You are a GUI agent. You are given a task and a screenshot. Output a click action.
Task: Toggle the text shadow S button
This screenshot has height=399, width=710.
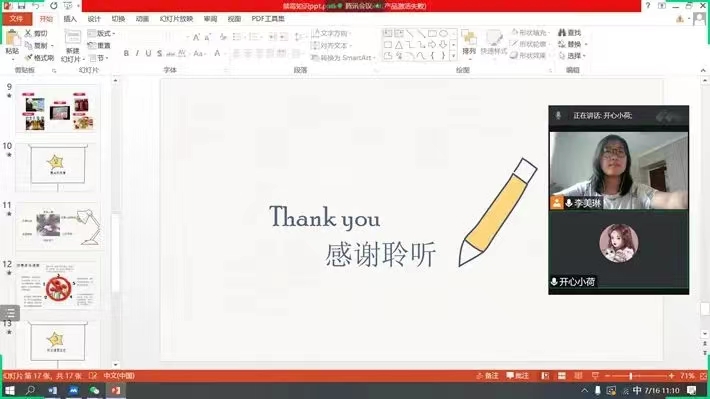(159, 53)
